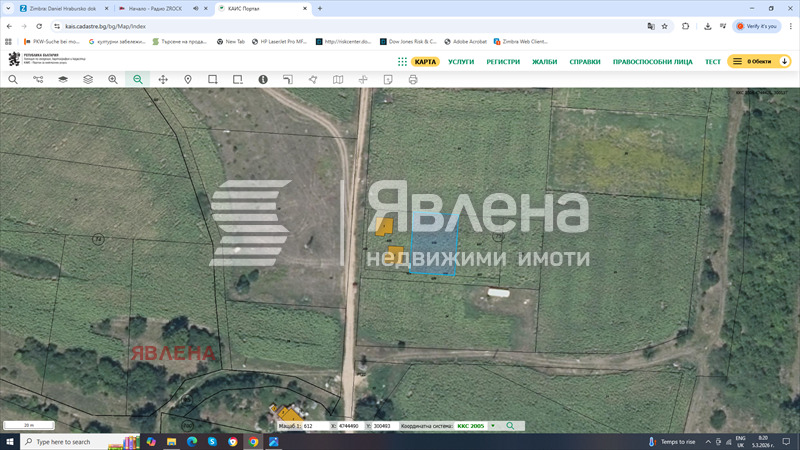This screenshot has height=450, width=800.
Task: Open the РЕГИСТРИ menu
Action: point(503,61)
